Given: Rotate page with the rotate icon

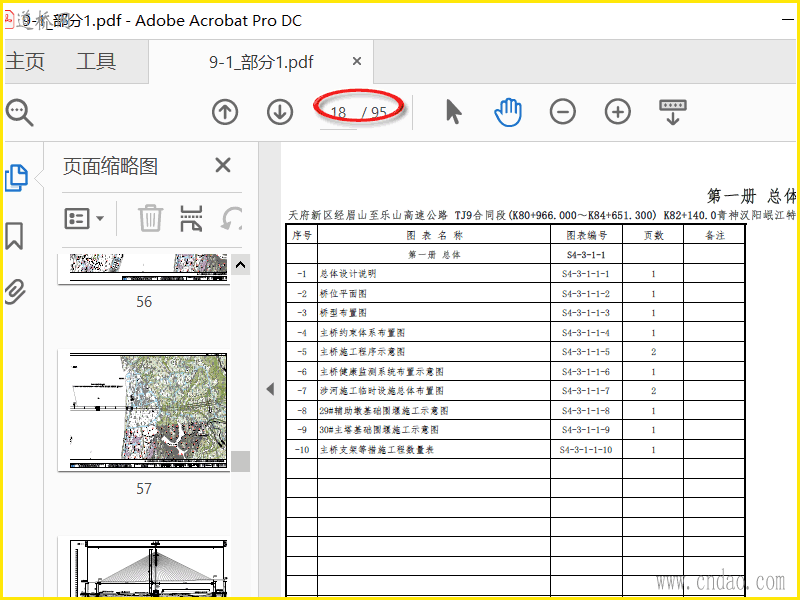Looking at the screenshot, I should coord(232,218).
